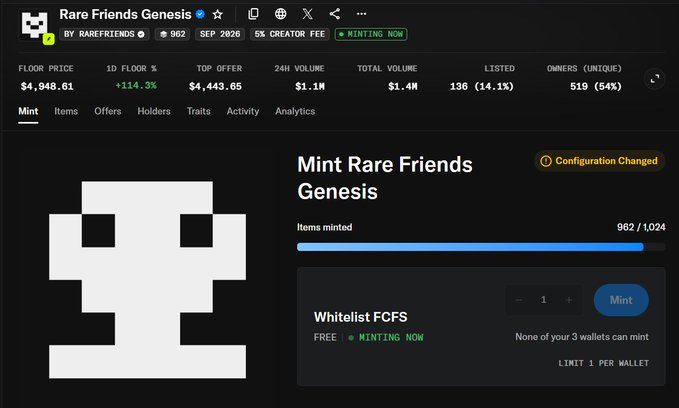Click the mint quantity field showing 1
This screenshot has height=408, width=679.
coord(543,300)
